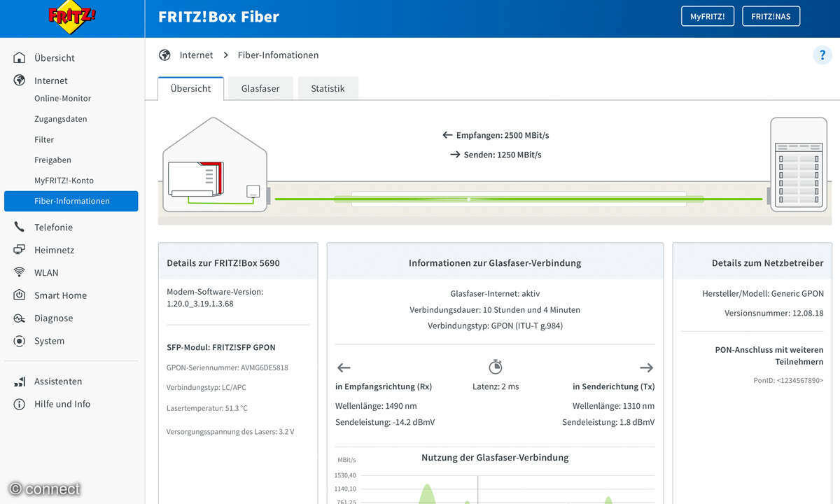This screenshot has height=504, width=840.
Task: Click the Tx right arrow icon
Action: click(646, 367)
